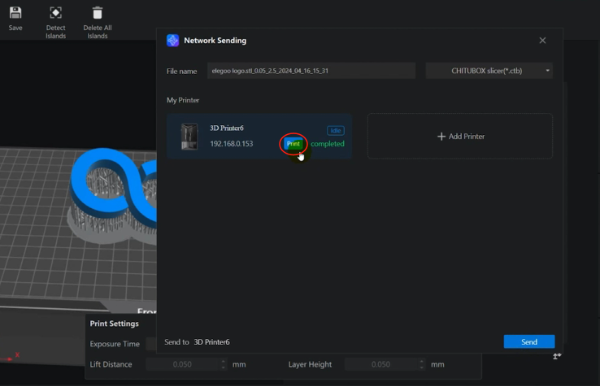Click the Layer Height value field
The image size is (600, 386).
(381, 364)
